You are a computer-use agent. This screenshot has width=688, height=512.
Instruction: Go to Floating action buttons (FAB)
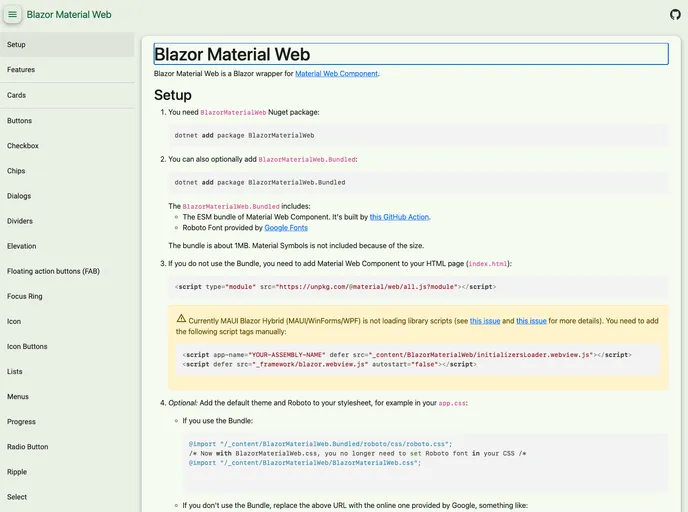(x=53, y=271)
